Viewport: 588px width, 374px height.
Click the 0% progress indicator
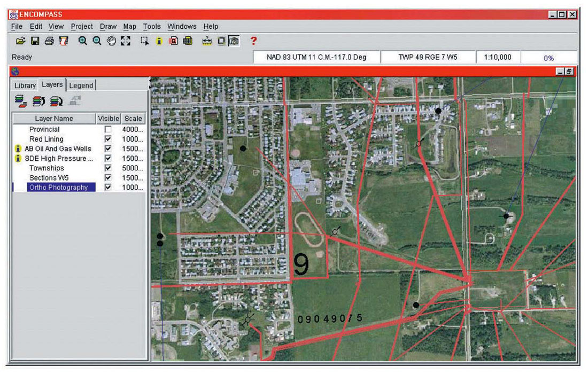point(549,58)
